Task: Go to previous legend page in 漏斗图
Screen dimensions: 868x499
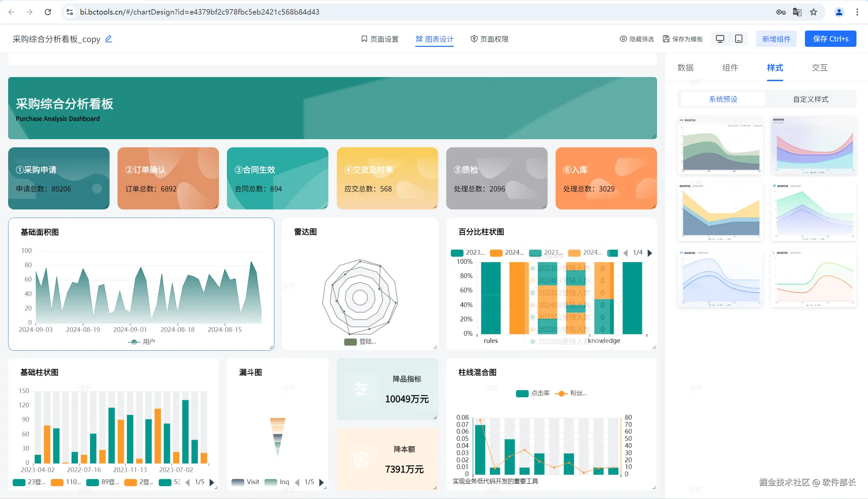Action: click(x=297, y=482)
